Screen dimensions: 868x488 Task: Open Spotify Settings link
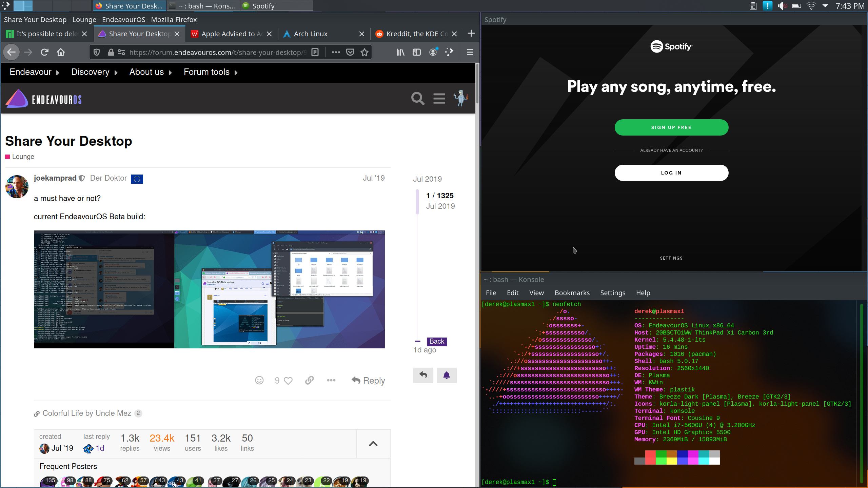pos(671,258)
